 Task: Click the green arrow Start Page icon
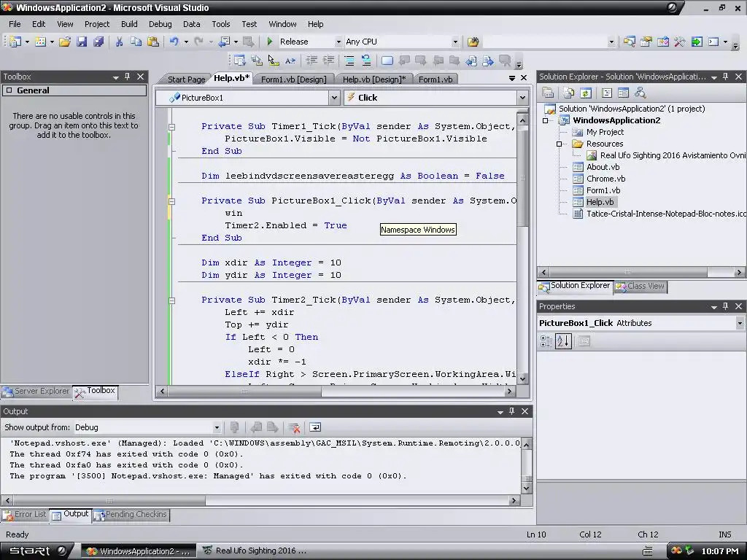click(x=697, y=42)
